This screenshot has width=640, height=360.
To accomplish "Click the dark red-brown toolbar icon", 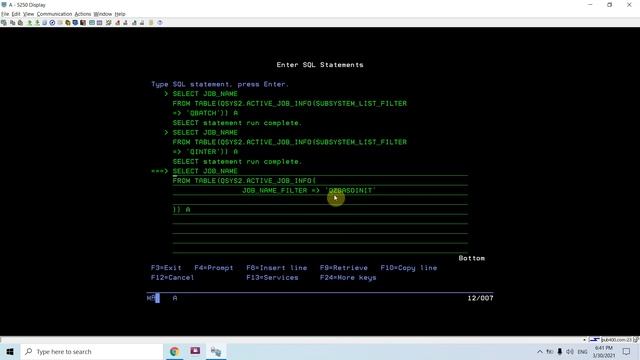I will (x=83, y=23).
